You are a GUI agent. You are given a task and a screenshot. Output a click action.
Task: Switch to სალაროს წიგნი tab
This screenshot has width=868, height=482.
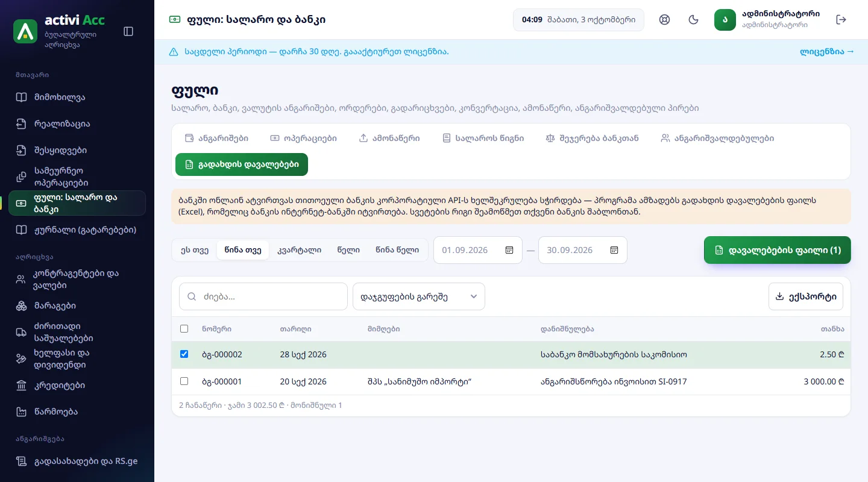click(x=483, y=138)
